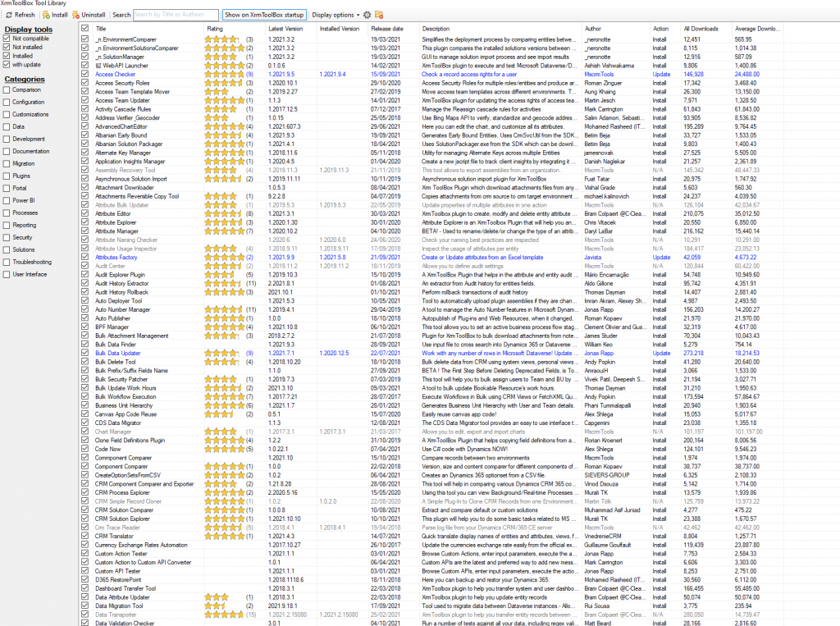The image size is (840, 626).
Task: Enable the Security category checkbox
Action: pos(7,237)
